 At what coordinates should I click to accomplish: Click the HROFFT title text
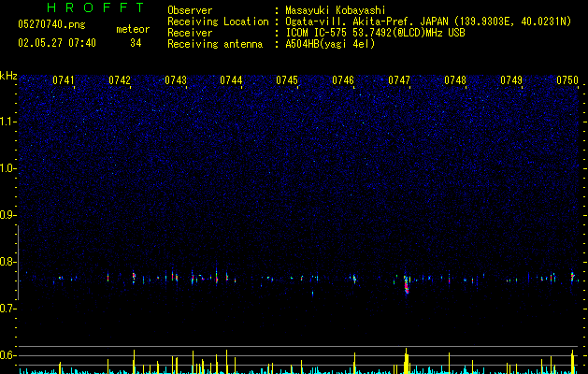pos(95,7)
